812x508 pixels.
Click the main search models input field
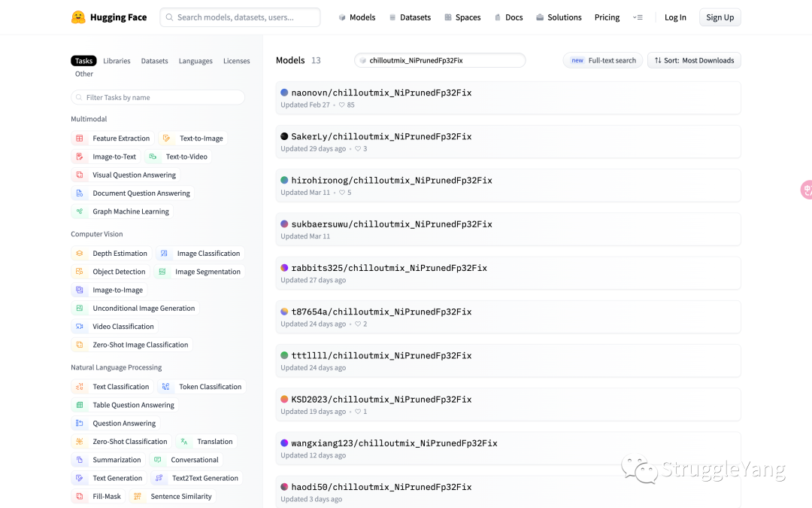[x=241, y=17]
